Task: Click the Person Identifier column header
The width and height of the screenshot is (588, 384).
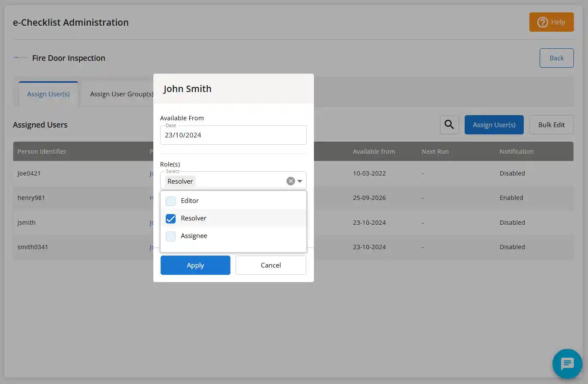Action: [x=42, y=152]
